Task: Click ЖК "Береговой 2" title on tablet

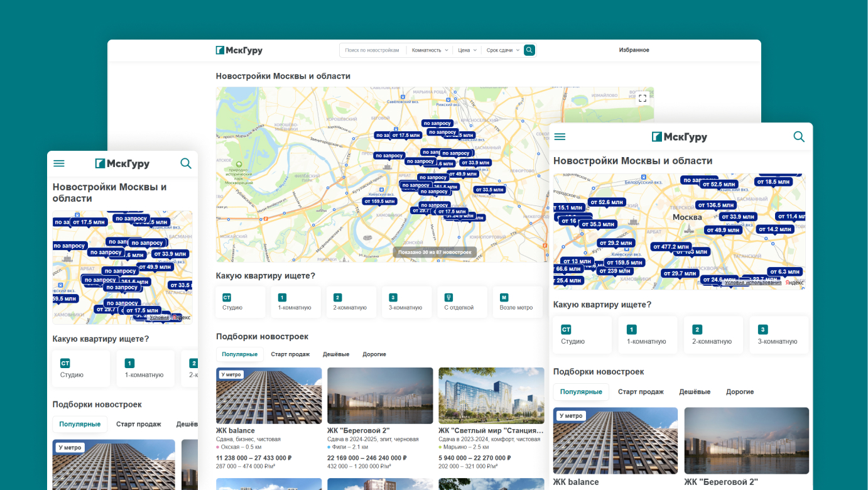Action: click(722, 482)
